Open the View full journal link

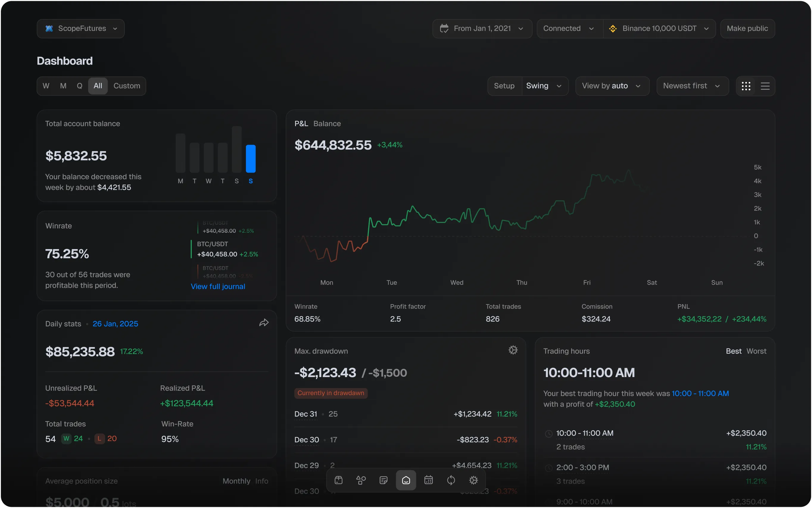pyautogui.click(x=218, y=287)
